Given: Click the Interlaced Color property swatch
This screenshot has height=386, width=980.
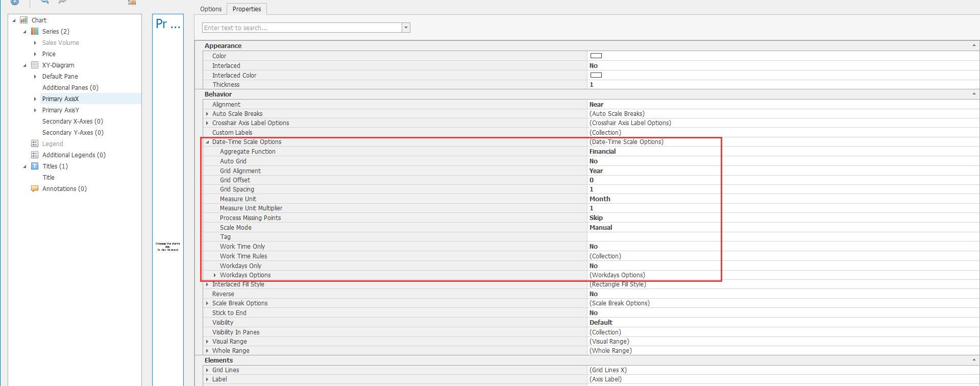Looking at the screenshot, I should pos(596,75).
